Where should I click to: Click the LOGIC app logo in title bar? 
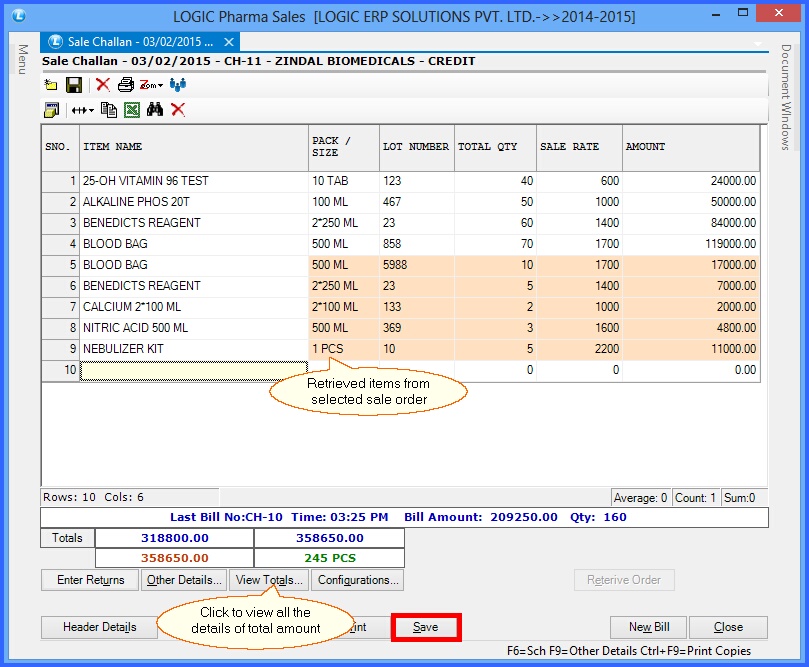19,16
